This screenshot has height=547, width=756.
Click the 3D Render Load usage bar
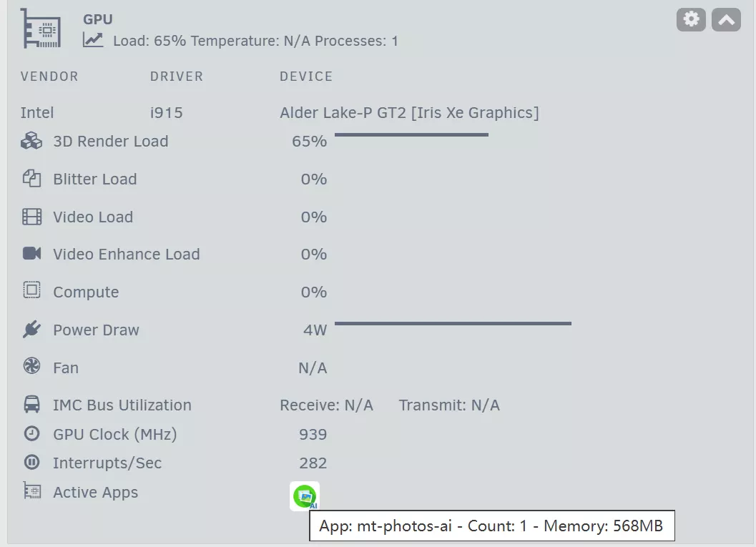tap(411, 134)
